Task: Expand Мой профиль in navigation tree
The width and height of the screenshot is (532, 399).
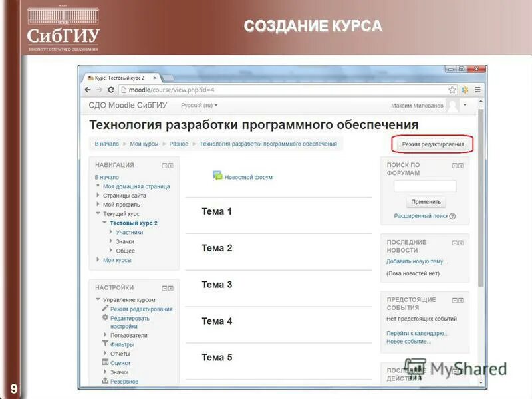Action: coord(98,204)
